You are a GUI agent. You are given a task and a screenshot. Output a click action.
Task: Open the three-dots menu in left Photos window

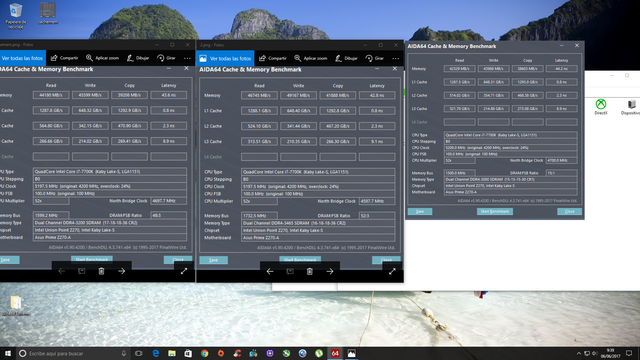point(187,58)
